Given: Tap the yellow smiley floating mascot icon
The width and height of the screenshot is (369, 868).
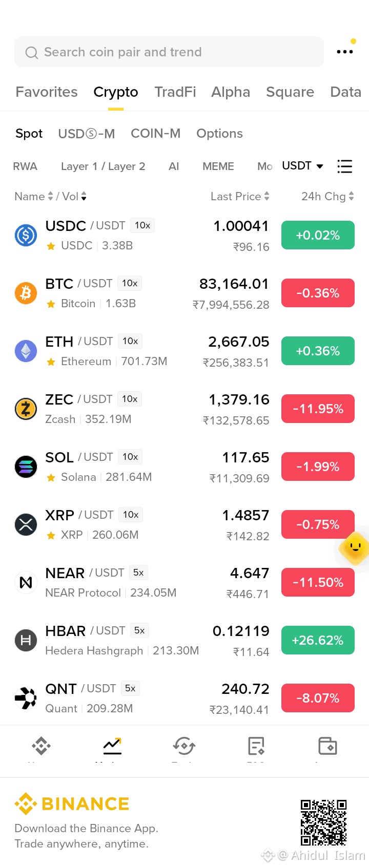Looking at the screenshot, I should click(x=355, y=548).
